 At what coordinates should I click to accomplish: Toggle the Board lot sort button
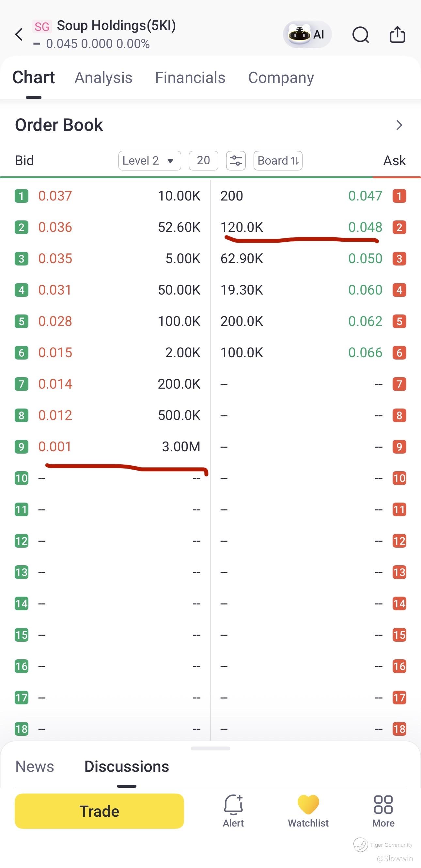pyautogui.click(x=278, y=161)
